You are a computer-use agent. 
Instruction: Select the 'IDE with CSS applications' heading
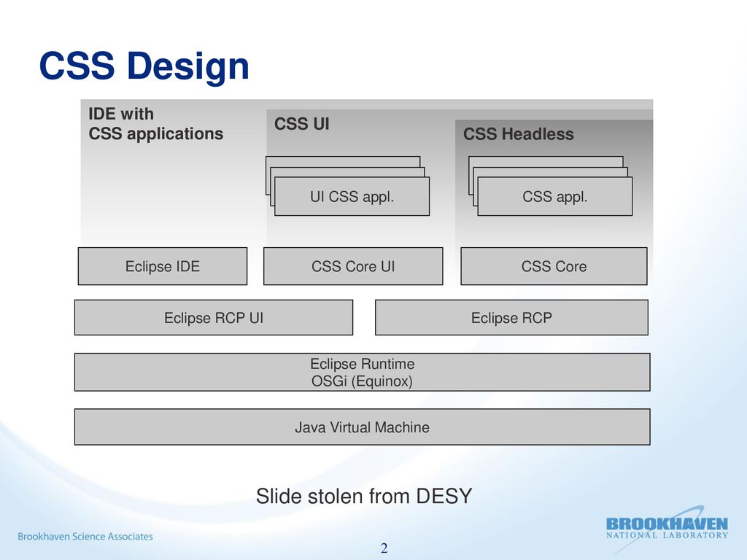pos(156,124)
